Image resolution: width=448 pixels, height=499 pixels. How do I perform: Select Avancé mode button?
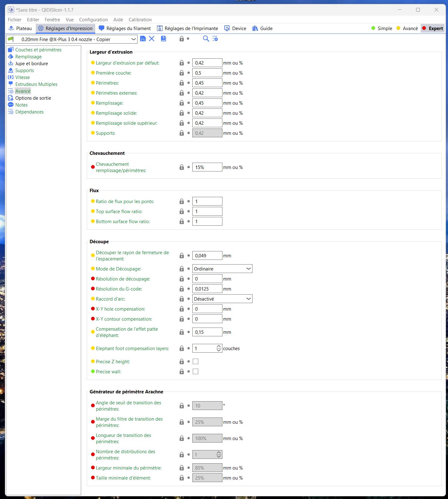click(407, 29)
